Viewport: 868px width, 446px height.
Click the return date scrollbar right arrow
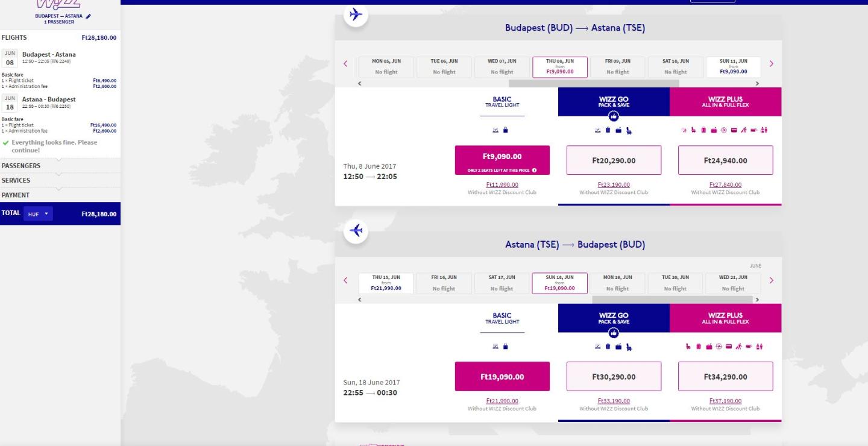(x=758, y=299)
